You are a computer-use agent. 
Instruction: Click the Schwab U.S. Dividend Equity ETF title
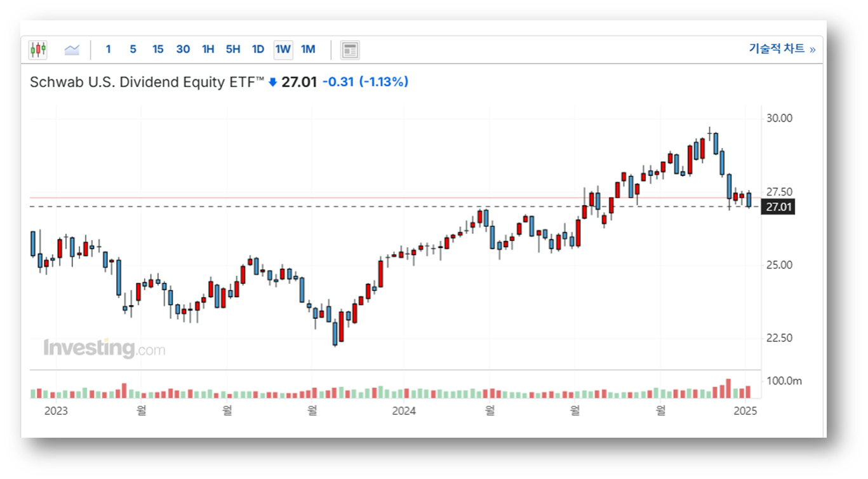tap(147, 82)
